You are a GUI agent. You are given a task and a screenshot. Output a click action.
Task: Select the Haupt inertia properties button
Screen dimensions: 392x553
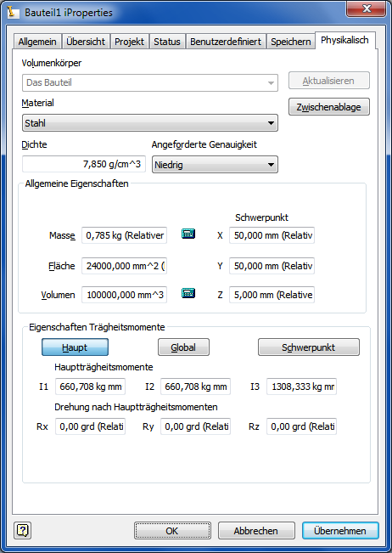(x=75, y=347)
